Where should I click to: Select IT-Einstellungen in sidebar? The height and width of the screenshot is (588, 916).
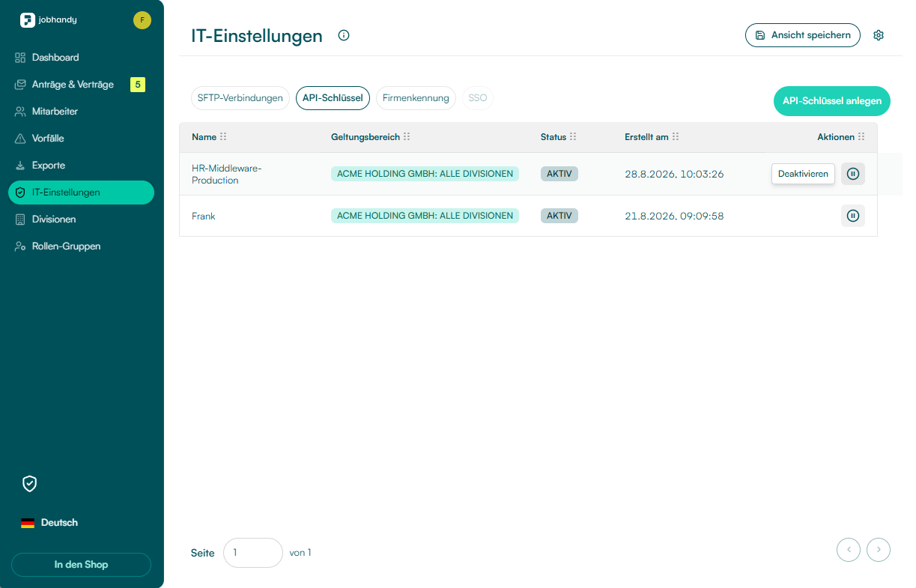coord(81,193)
